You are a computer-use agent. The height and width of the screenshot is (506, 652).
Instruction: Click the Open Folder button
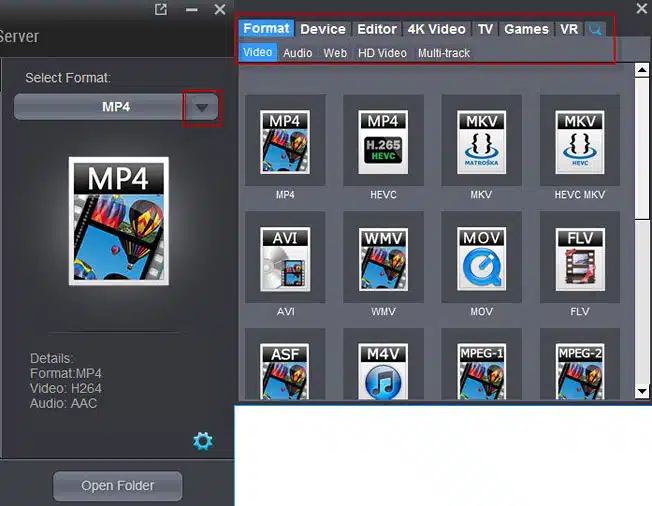pos(118,486)
